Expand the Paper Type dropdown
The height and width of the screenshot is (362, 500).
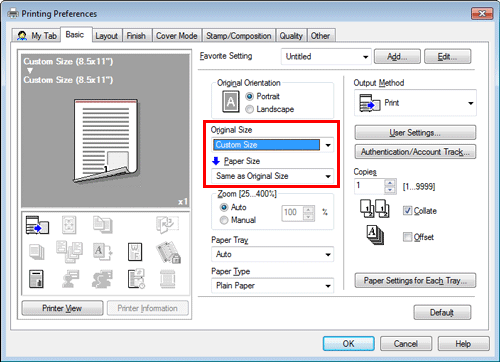tap(272, 286)
